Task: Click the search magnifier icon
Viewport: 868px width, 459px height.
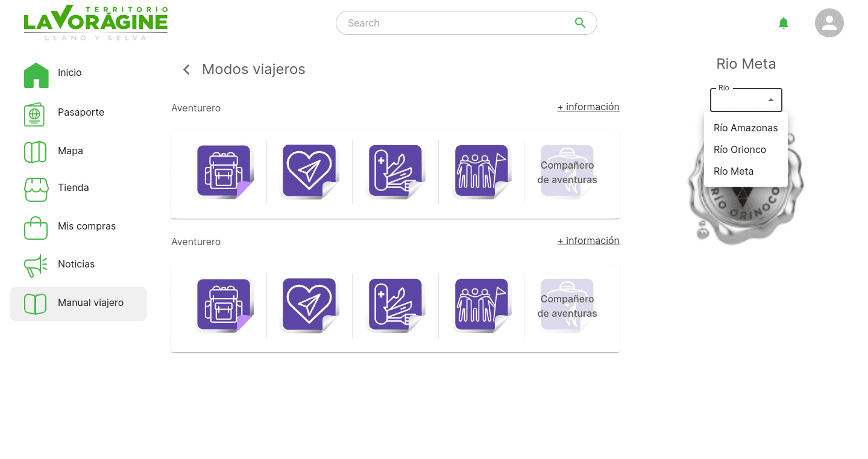Action: 580,23
